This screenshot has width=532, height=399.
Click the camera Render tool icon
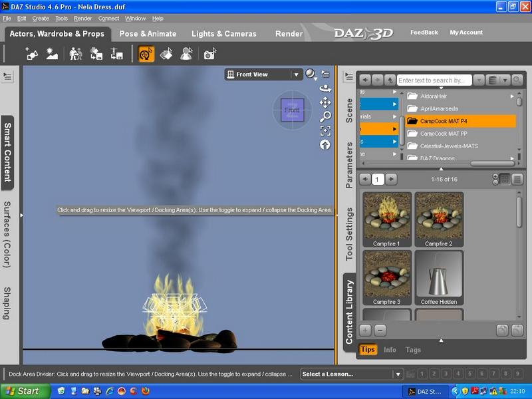click(x=209, y=54)
